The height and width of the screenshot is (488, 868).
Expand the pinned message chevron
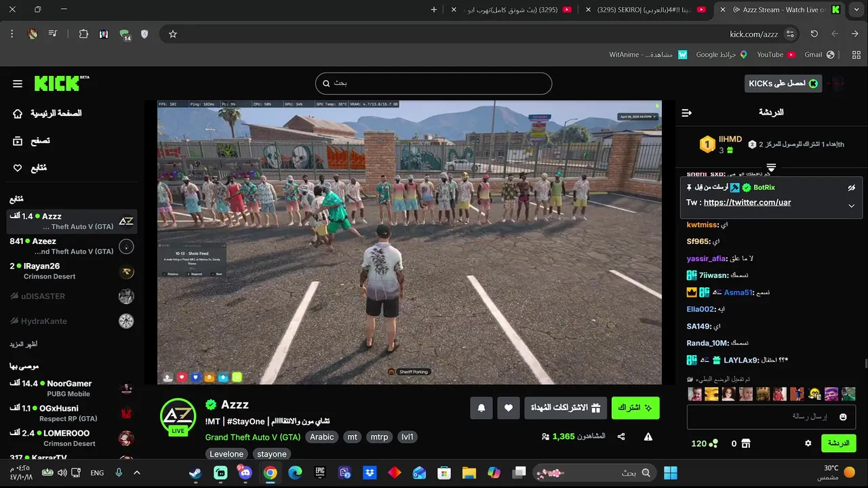pos(851,205)
